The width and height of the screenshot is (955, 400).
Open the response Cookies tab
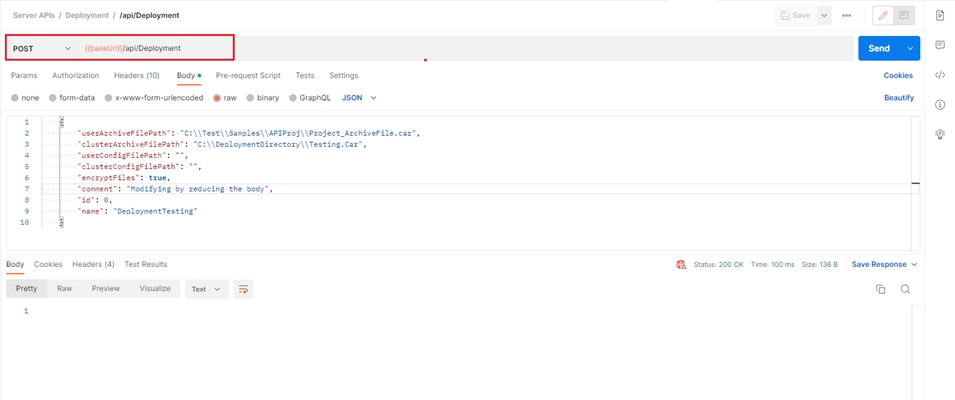tap(48, 264)
